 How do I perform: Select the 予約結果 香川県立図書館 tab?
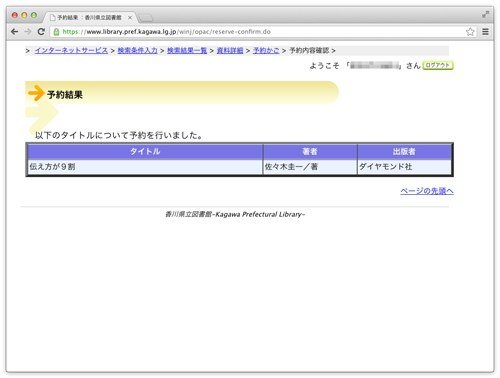point(90,17)
